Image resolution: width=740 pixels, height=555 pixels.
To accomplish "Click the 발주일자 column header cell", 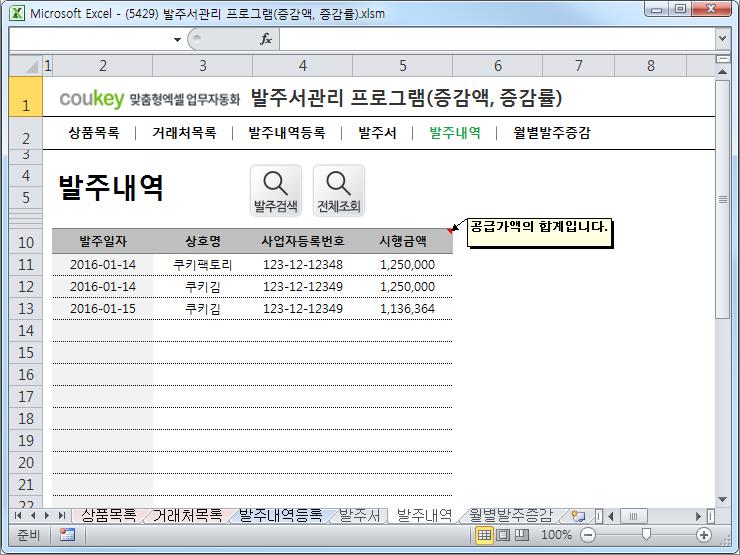I will pyautogui.click(x=103, y=242).
